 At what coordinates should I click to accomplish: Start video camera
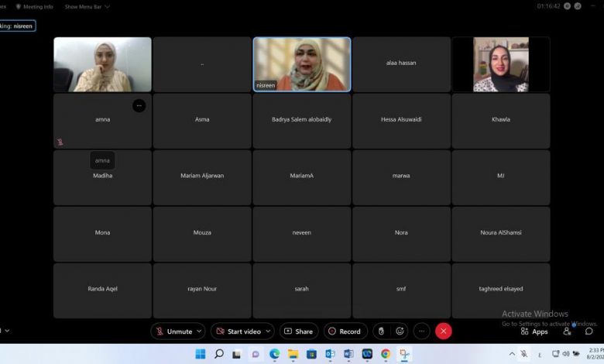coord(238,331)
